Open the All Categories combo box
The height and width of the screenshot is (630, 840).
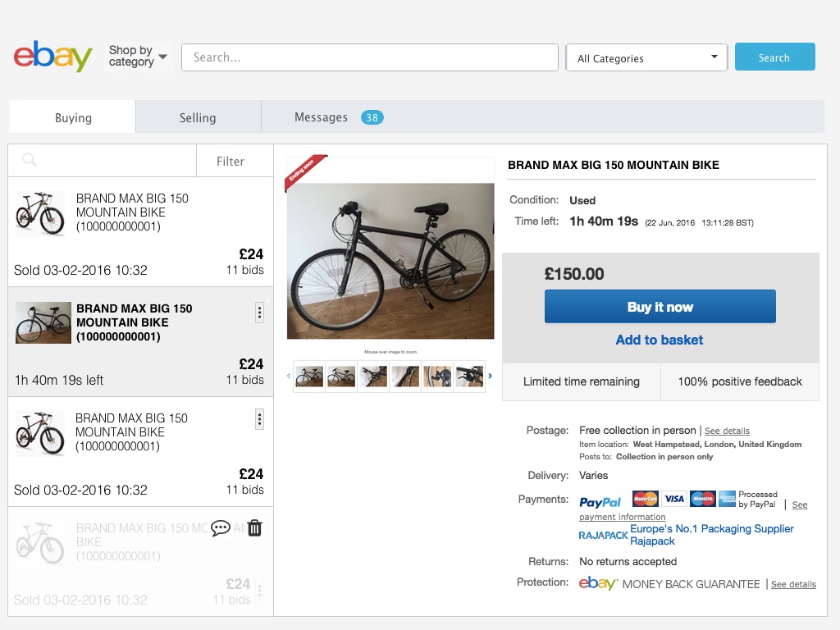coord(646,57)
